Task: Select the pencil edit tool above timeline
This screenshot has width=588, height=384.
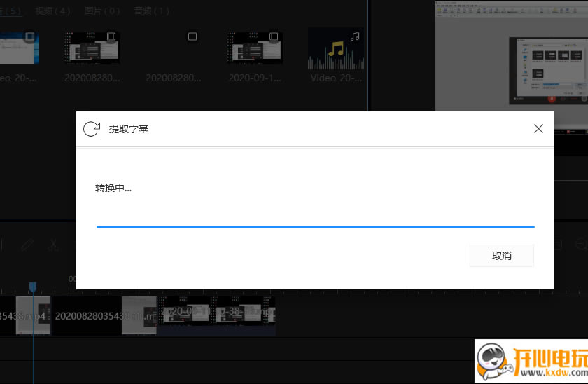Action: (x=27, y=245)
